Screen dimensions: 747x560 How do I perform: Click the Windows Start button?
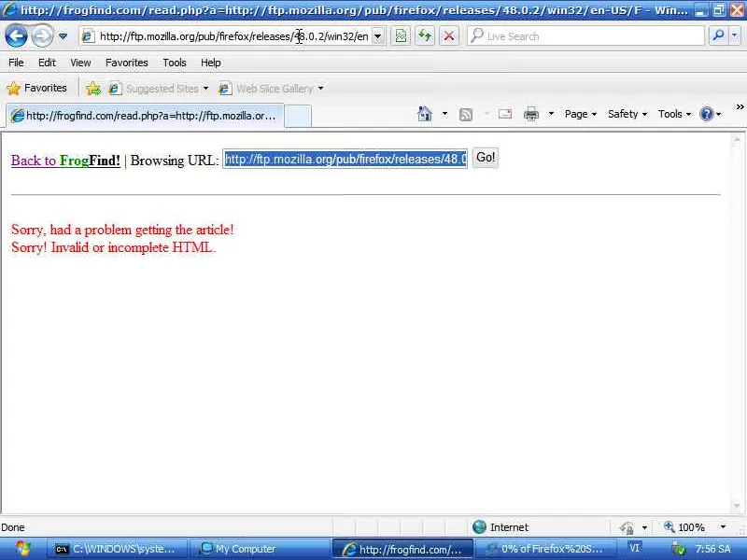pyautogui.click(x=21, y=549)
